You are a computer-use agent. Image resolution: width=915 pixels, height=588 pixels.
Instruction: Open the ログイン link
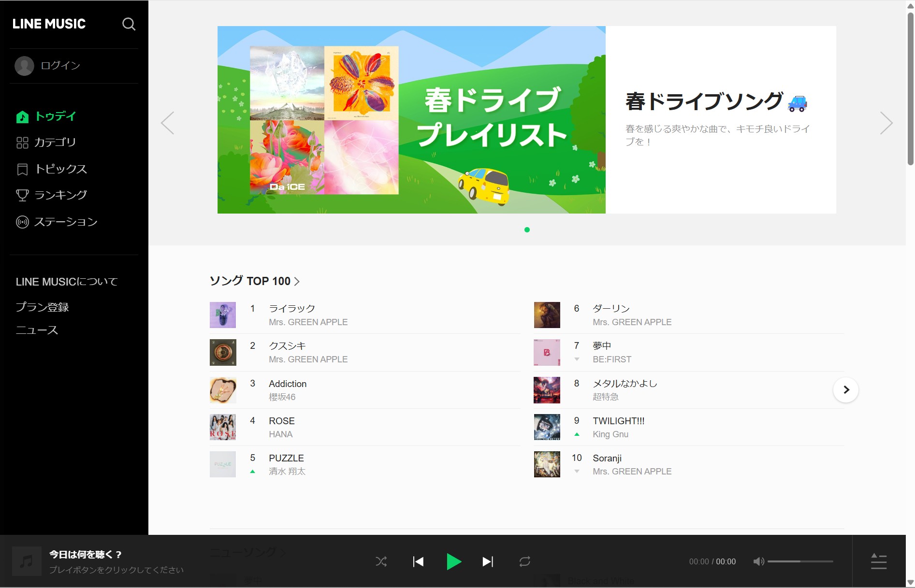(x=60, y=66)
